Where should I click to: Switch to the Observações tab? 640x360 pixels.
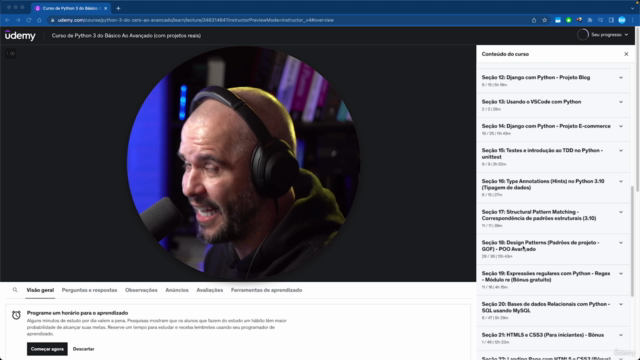point(141,290)
